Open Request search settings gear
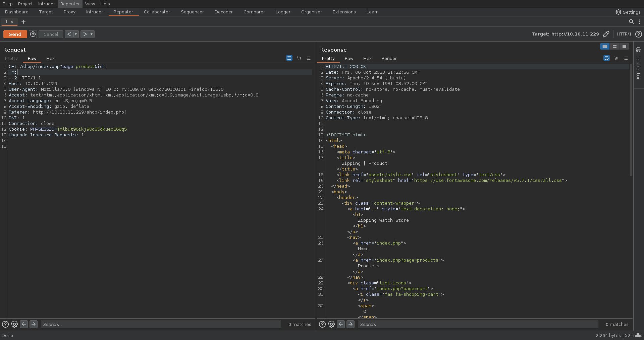 click(14, 324)
